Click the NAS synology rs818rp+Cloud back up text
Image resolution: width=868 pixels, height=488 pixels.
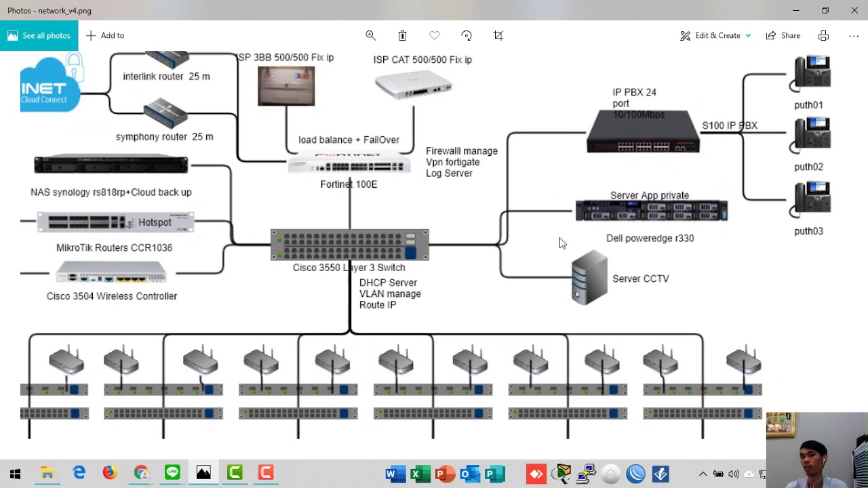(x=111, y=192)
